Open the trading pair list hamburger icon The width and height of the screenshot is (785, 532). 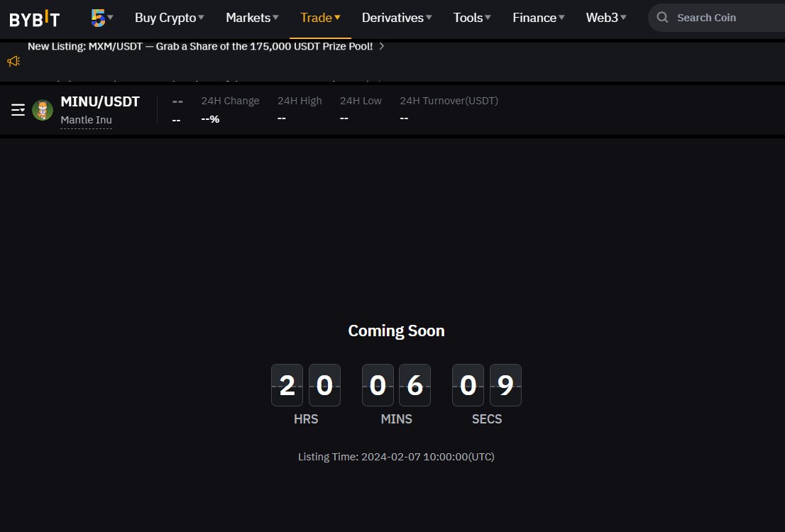click(18, 110)
